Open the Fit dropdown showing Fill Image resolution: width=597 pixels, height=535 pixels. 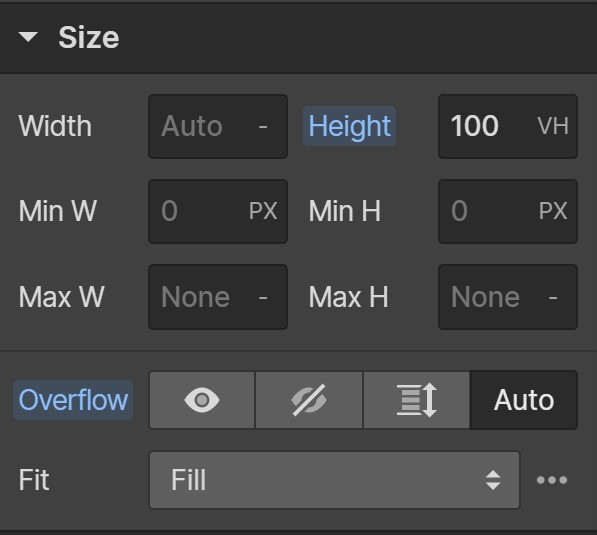click(x=334, y=480)
